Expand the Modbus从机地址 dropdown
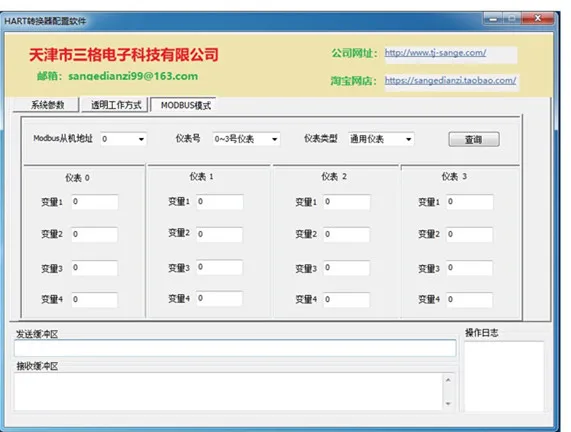The height and width of the screenshot is (432, 571). pos(123,139)
